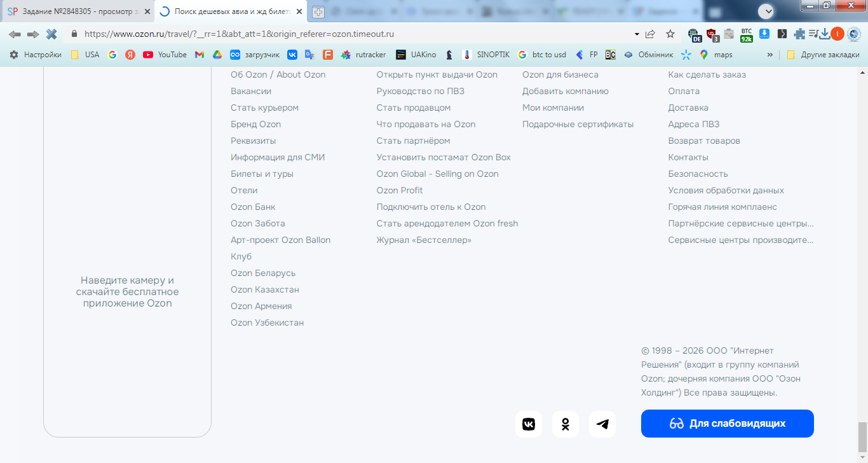
Task: Click the BTC 92k price extension icon
Action: coord(747,34)
